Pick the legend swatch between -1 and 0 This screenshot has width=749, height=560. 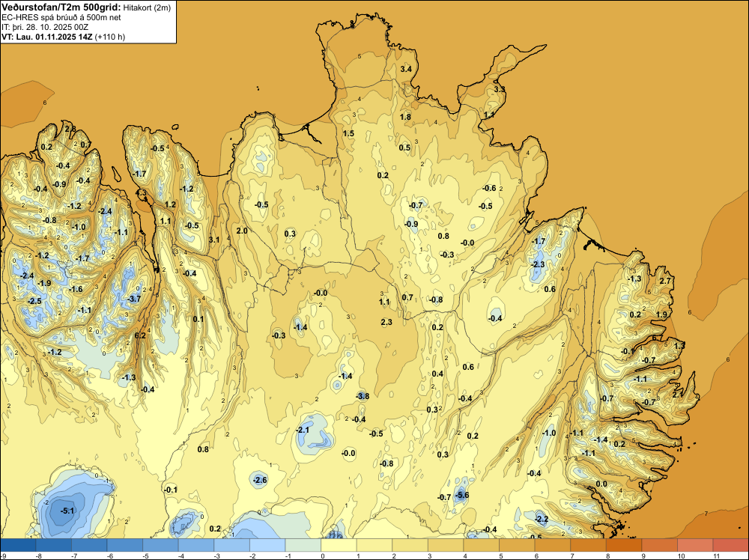(303, 545)
